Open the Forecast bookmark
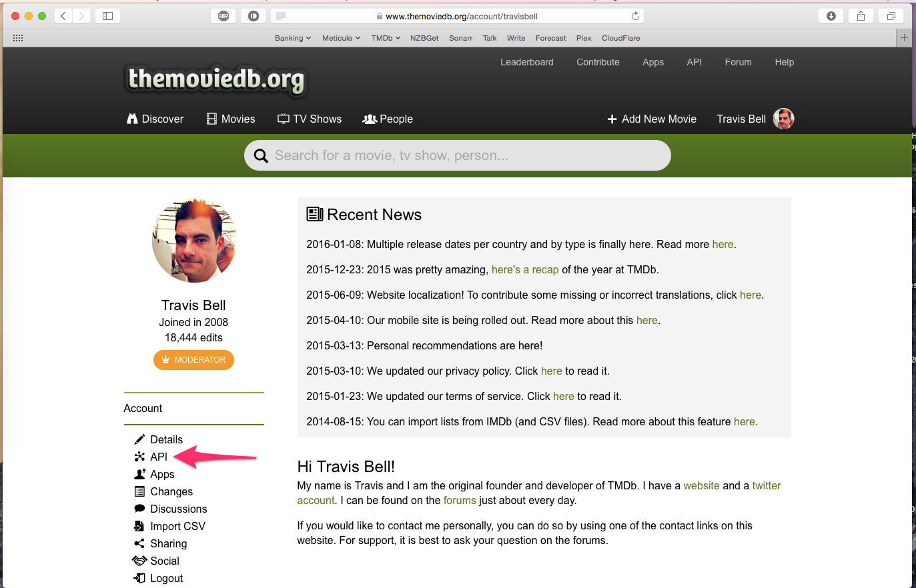916x588 pixels. point(551,38)
